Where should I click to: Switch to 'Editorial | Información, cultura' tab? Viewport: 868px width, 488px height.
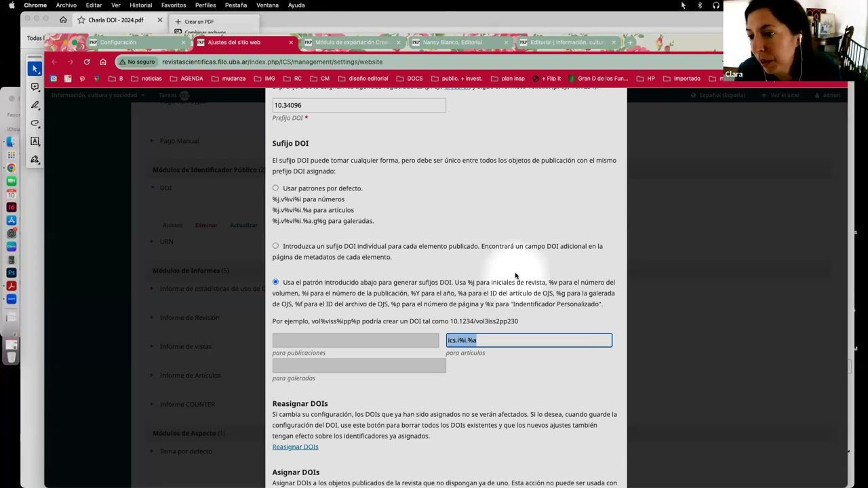(568, 42)
